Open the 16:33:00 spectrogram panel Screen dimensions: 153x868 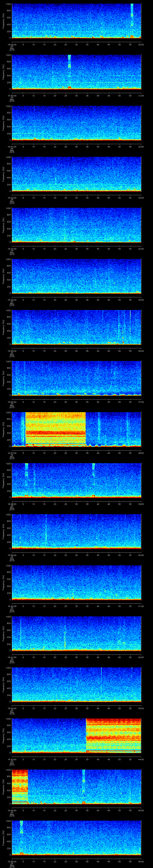pos(76,225)
